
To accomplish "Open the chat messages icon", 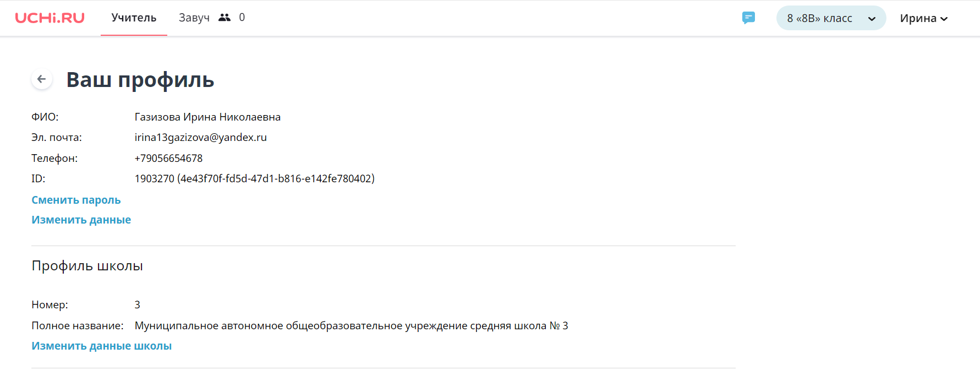I will (748, 18).
